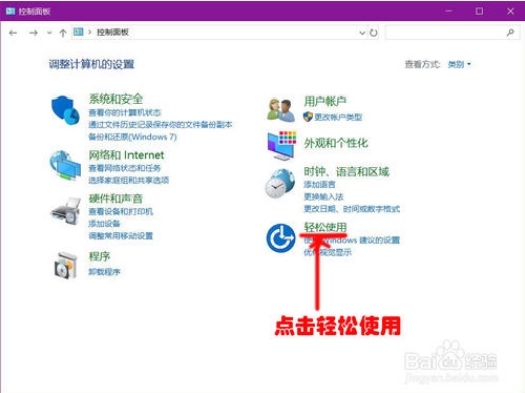Image resolution: width=525 pixels, height=393 pixels.
Task: Open the Clock, Language and Region icon
Action: (280, 184)
